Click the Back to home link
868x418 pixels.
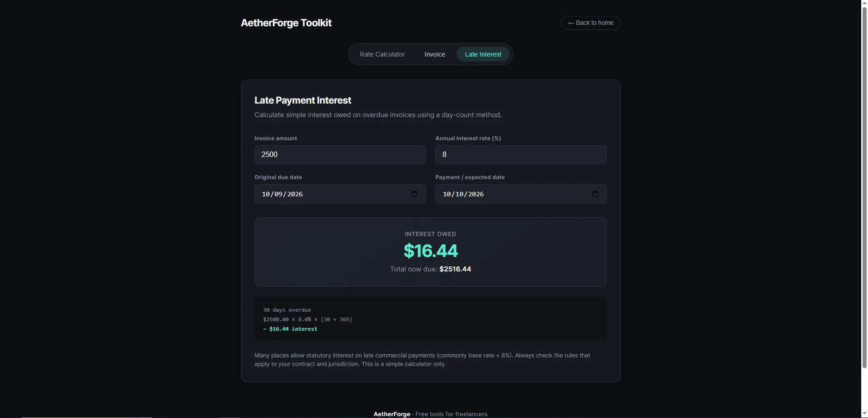(x=590, y=23)
